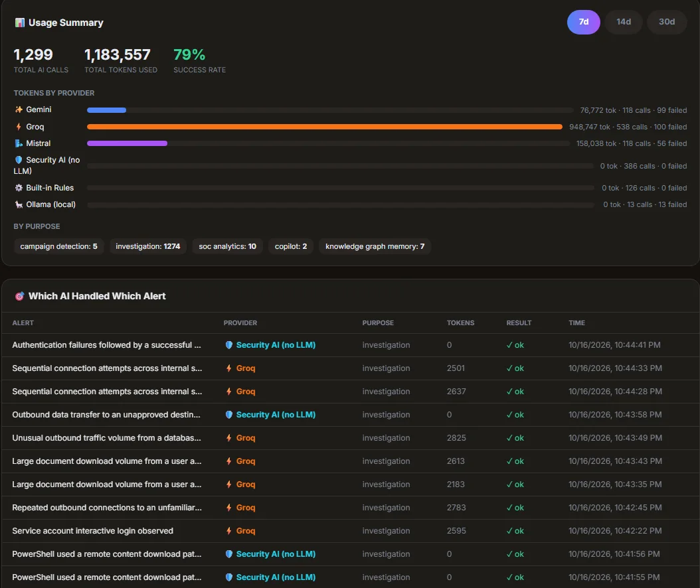Click shield icon in 10:41:56 PM PowerShell row

(229, 553)
